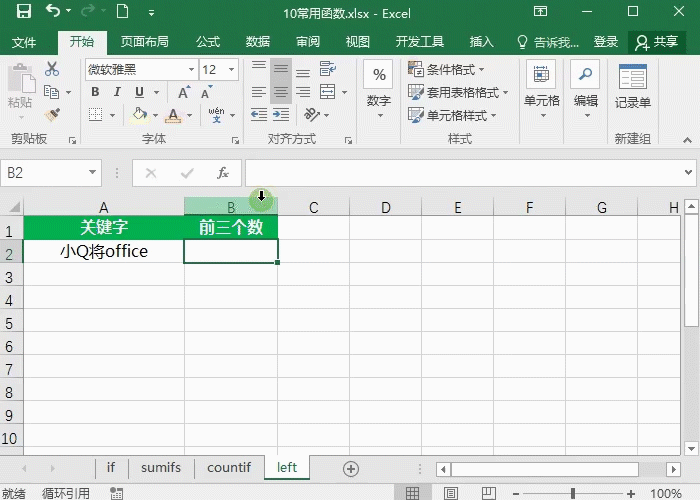
Task: Cut selection with the scissors icon
Action: [52, 69]
